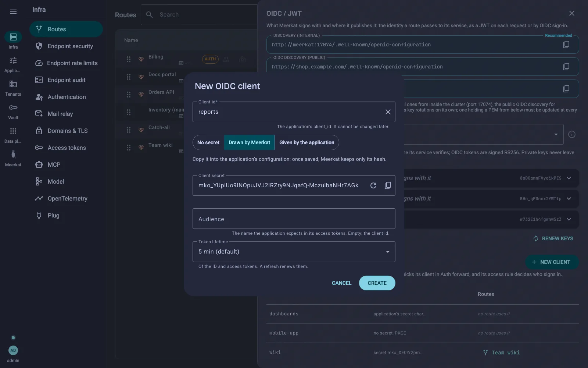Clear the Client id field
Viewport: 588px width, 368px height.
coord(388,112)
